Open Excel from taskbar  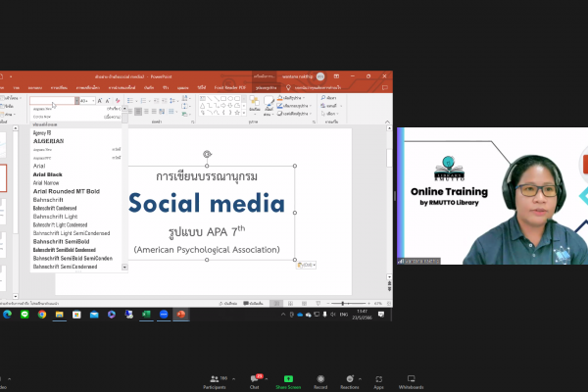pos(146,315)
